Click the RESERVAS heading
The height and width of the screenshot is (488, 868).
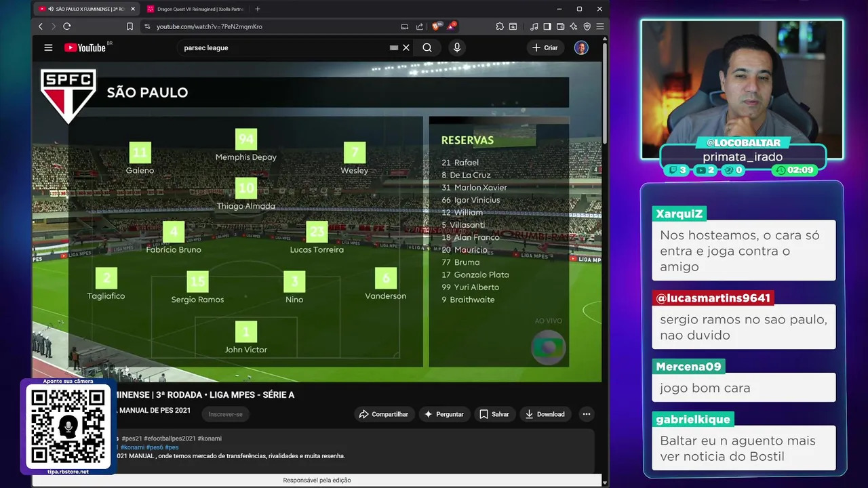467,140
